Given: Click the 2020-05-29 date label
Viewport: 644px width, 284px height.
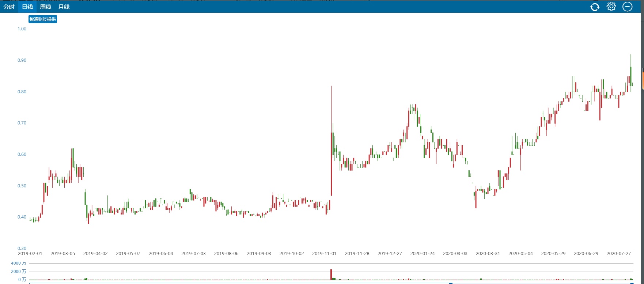Looking at the screenshot, I should pos(553,254).
